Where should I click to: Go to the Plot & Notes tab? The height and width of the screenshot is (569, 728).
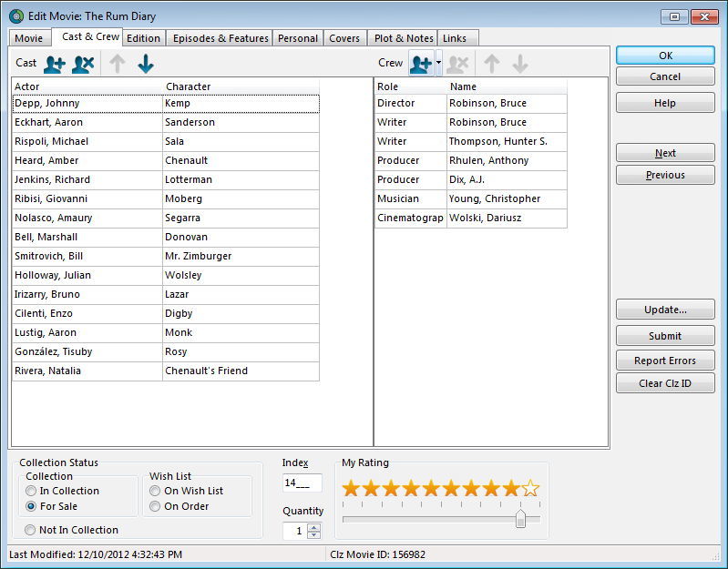pos(404,38)
